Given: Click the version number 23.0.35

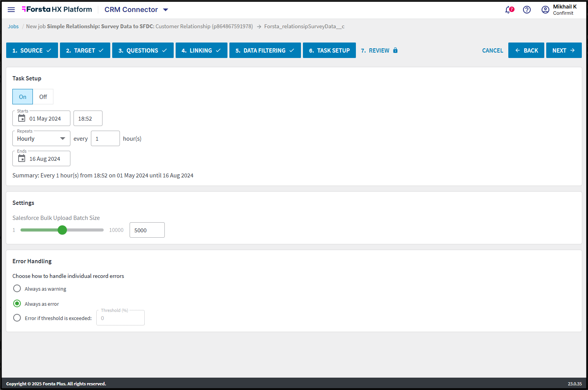Looking at the screenshot, I should coord(575,384).
